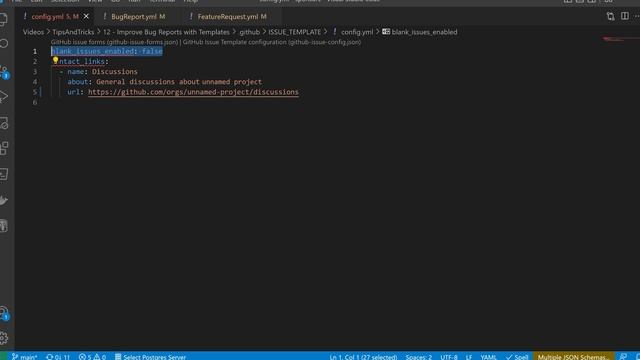This screenshot has height=360, width=640.
Task: Click the red marker in the minimap
Action: tap(613, 39)
